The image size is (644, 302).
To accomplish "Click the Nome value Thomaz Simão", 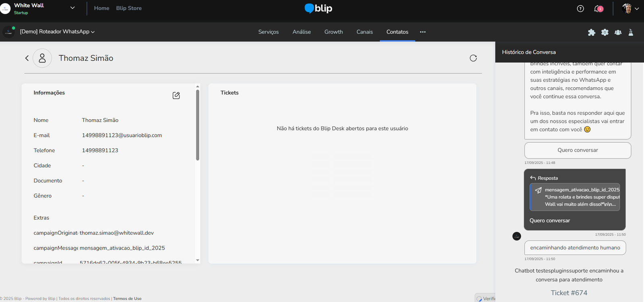I will 100,120.
